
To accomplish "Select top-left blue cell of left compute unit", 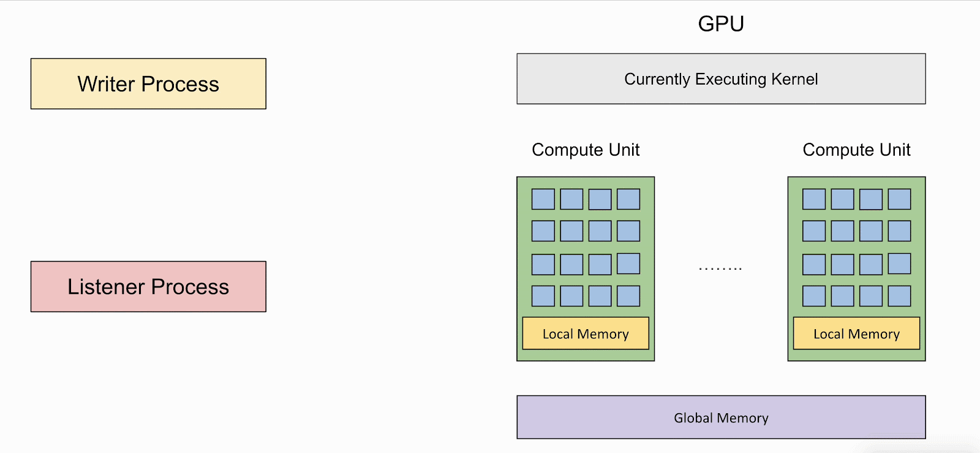I will pyautogui.click(x=543, y=199).
